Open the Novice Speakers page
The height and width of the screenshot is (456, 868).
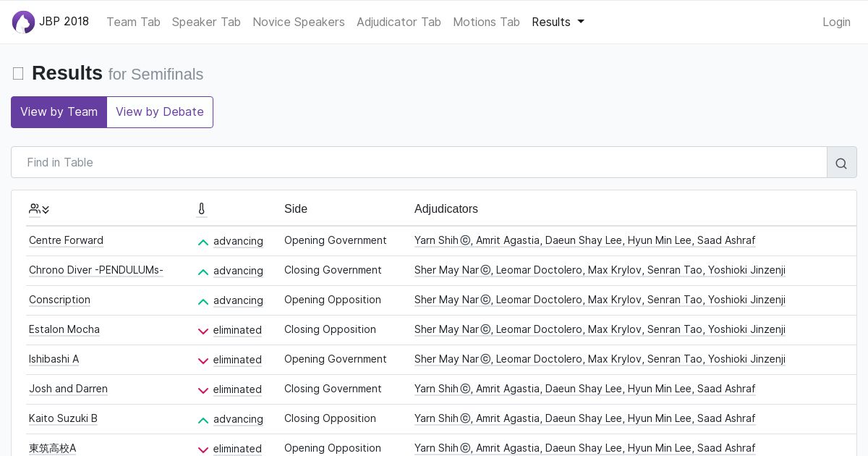pyautogui.click(x=298, y=22)
